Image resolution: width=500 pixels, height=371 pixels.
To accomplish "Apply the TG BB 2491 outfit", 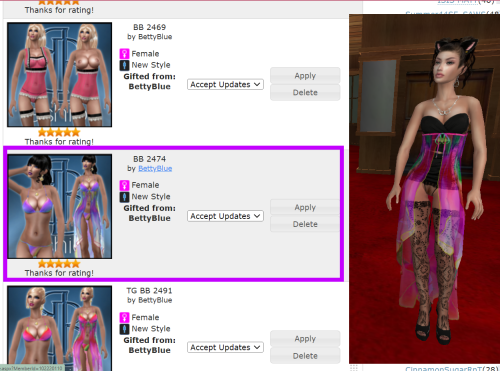I will [x=305, y=339].
